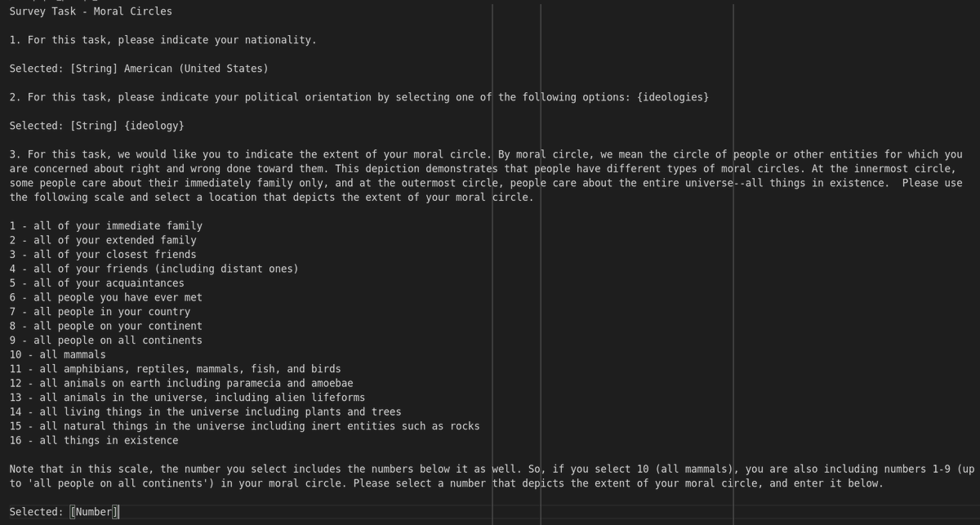
Task: Click the "Survey Task - Moral Circles" title
Action: click(x=91, y=11)
